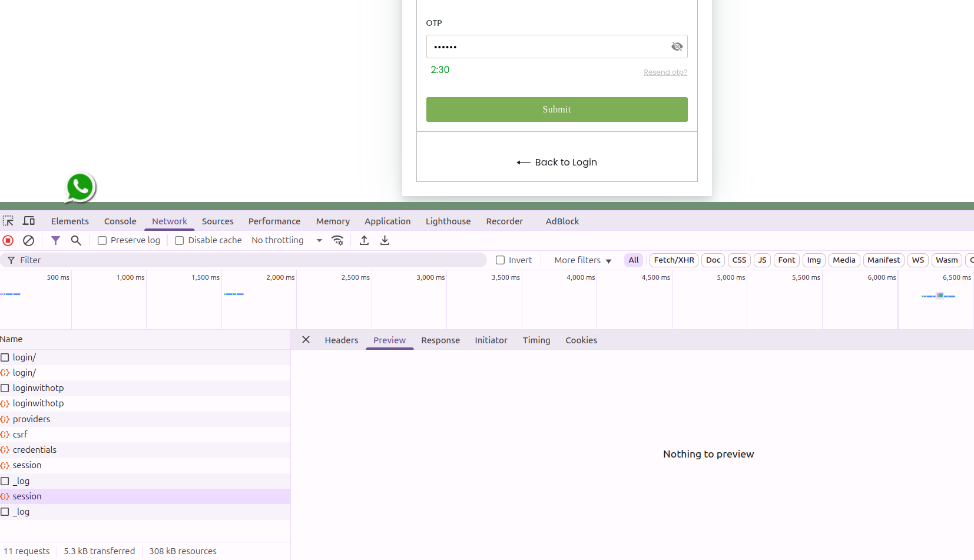Select the highlighted session request row

(145, 496)
